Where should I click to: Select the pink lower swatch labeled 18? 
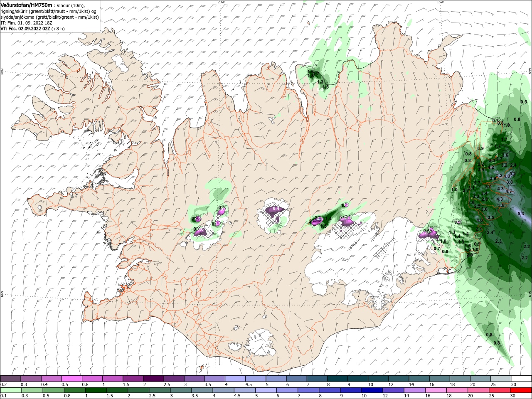coord(458,390)
